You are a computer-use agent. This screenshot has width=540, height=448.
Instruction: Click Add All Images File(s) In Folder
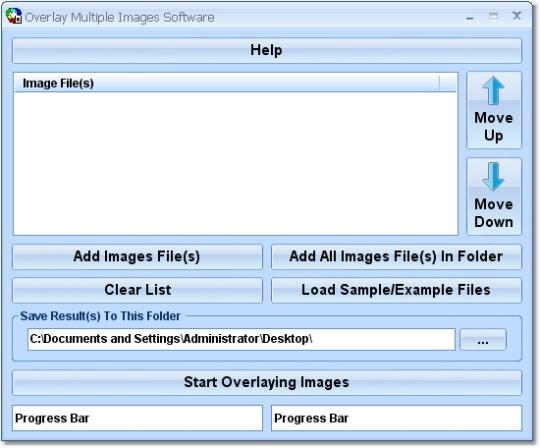point(396,257)
